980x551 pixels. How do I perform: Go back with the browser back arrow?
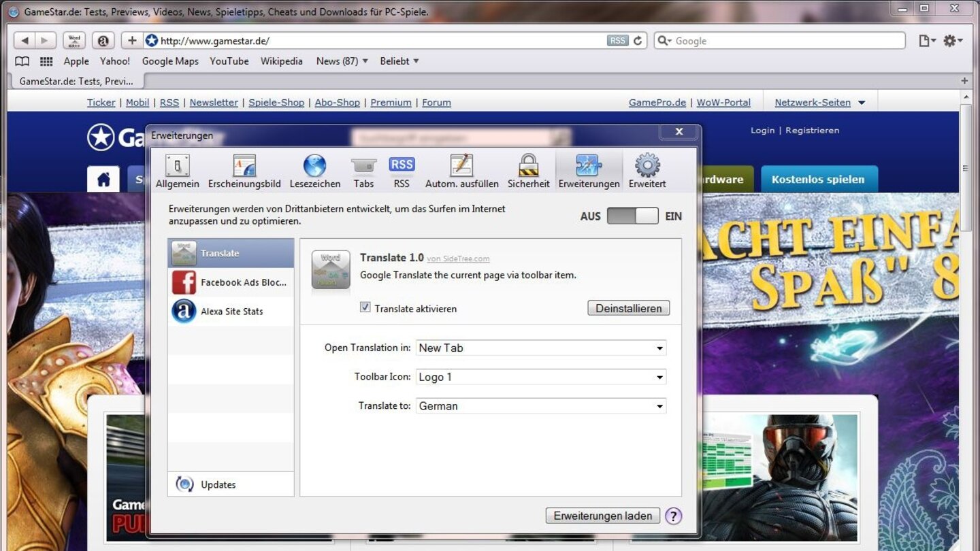click(24, 41)
